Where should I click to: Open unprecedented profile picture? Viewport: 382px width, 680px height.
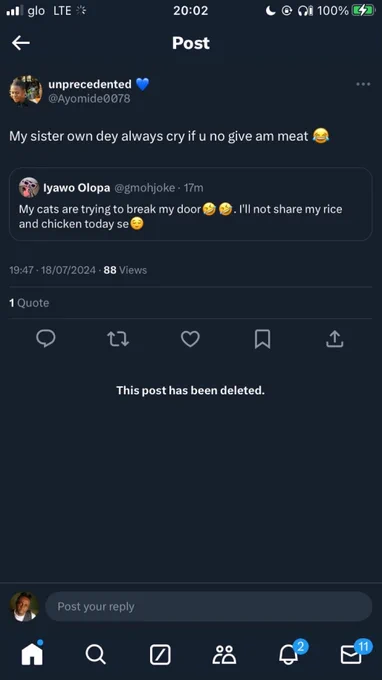26,91
